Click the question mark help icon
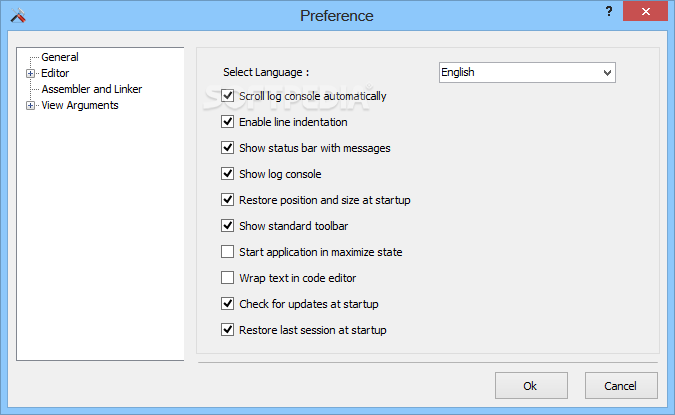Image resolution: width=675 pixels, height=415 pixels. (x=609, y=11)
